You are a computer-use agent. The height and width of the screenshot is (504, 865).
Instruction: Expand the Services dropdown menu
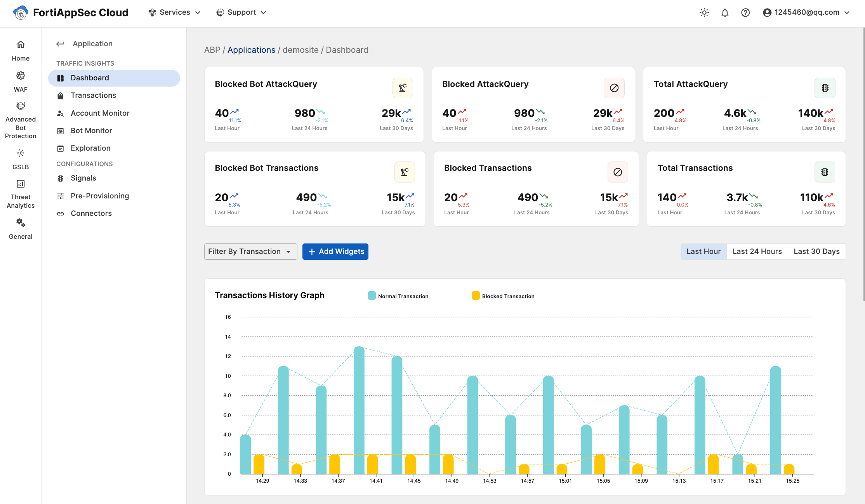pyautogui.click(x=175, y=12)
